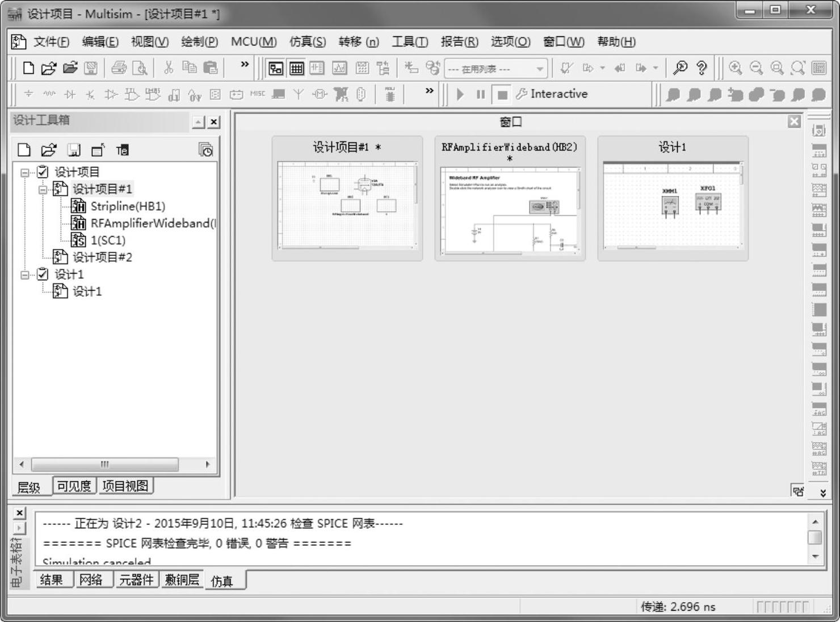This screenshot has width=840, height=622.
Task: Click the Cut scissors icon
Action: tap(169, 68)
